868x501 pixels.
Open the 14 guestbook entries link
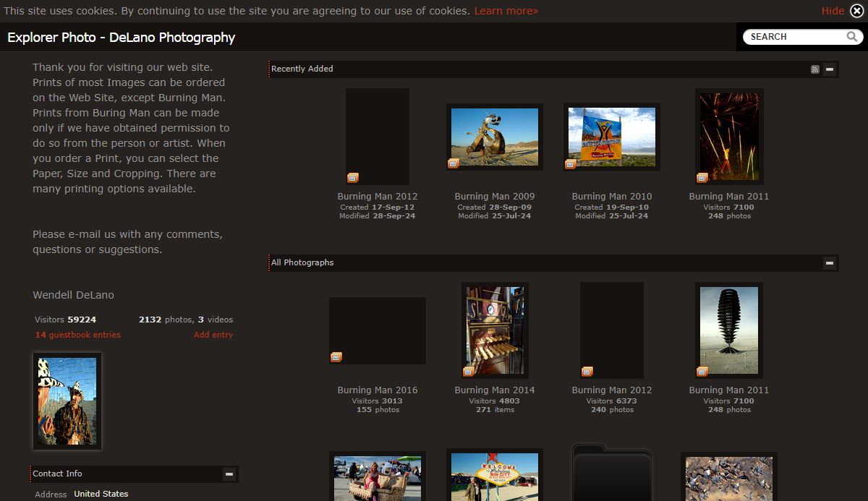[x=78, y=335]
